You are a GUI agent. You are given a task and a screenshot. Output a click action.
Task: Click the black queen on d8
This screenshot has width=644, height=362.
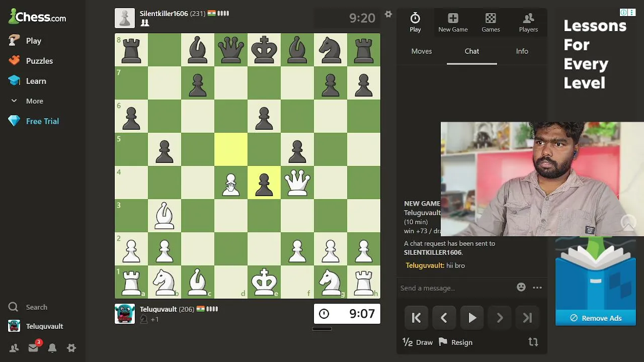[231, 50]
